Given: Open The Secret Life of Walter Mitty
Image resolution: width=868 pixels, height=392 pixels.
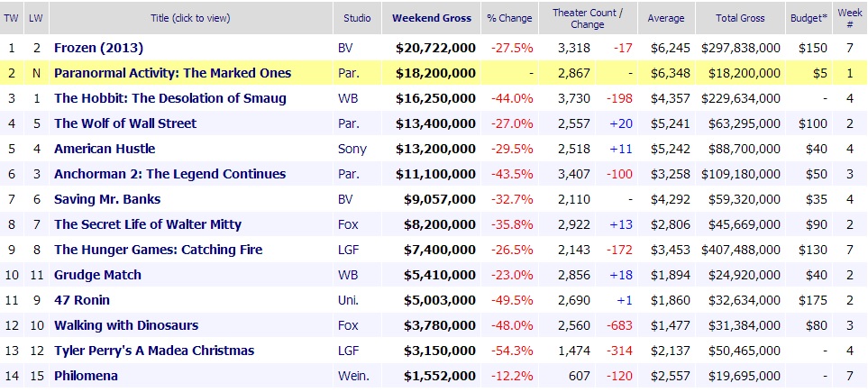Looking at the screenshot, I should coord(148,224).
